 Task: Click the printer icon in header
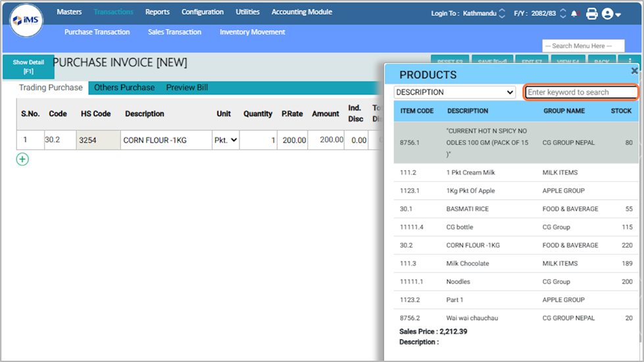click(x=591, y=13)
